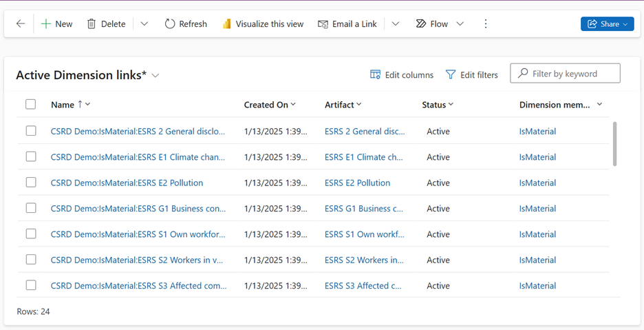Click the Flow command label
Viewport: 644px width, 330px height.
click(439, 24)
